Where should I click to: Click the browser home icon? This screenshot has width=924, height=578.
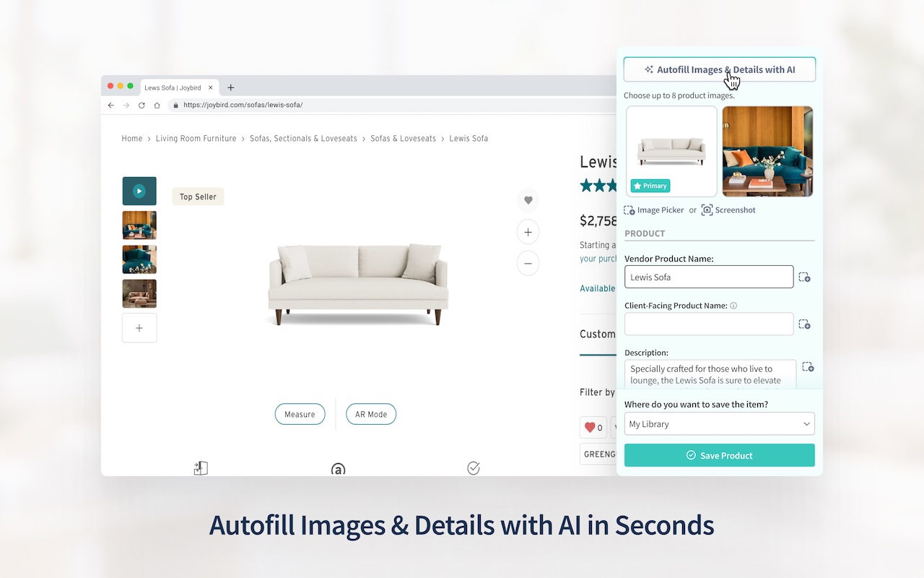click(x=157, y=105)
